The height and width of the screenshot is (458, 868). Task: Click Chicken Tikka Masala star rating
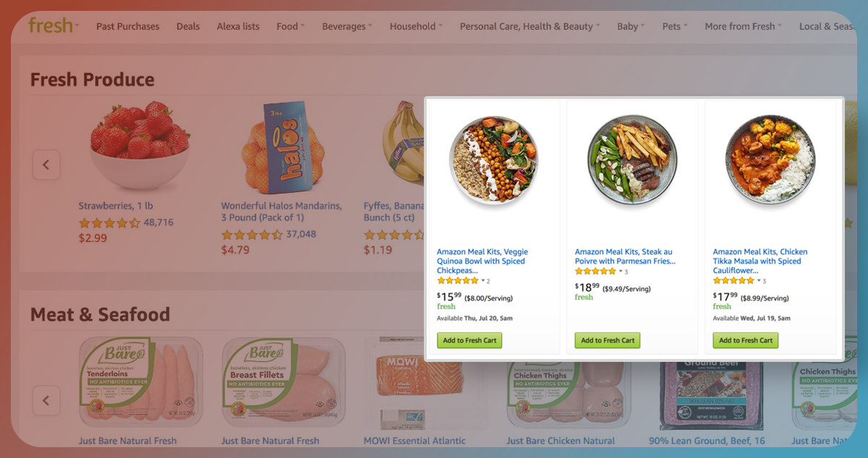pyautogui.click(x=734, y=281)
